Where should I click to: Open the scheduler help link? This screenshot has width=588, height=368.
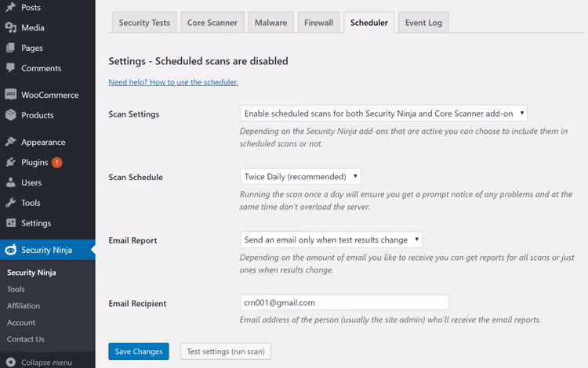(x=173, y=82)
